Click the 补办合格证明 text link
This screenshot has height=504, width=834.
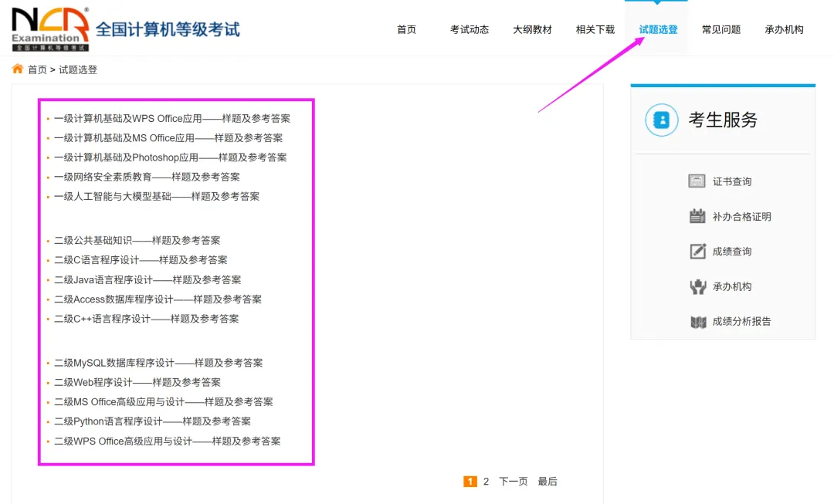(x=741, y=216)
